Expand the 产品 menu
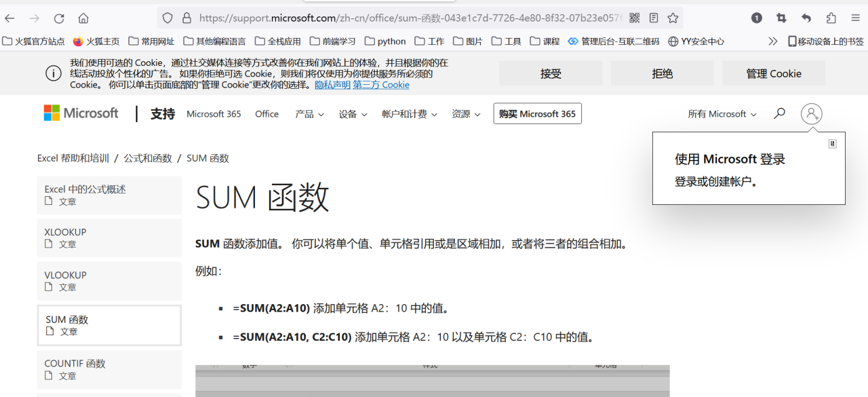868x397 pixels. [309, 114]
